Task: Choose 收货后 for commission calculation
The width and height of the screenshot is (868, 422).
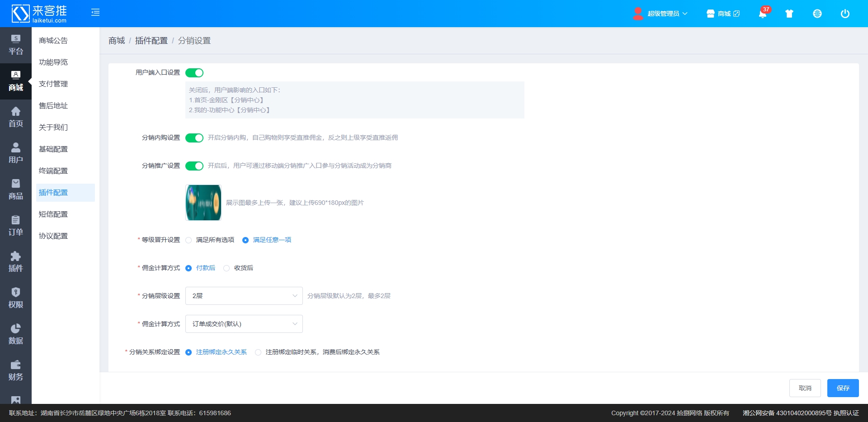Action: tap(227, 268)
